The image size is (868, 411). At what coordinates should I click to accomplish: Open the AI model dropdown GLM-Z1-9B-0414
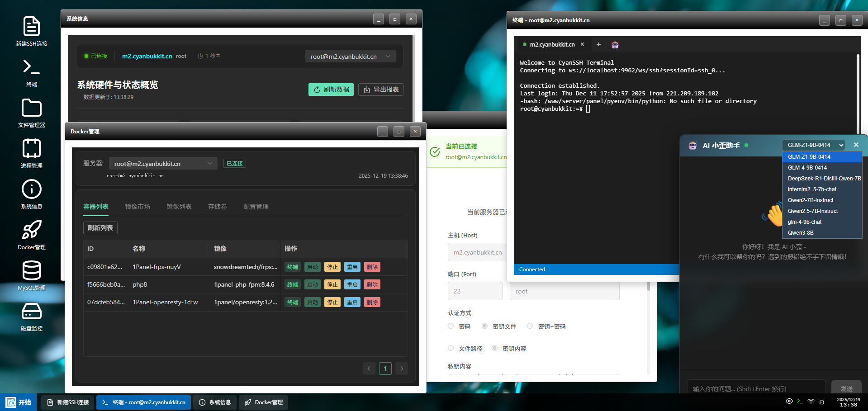[x=813, y=145]
